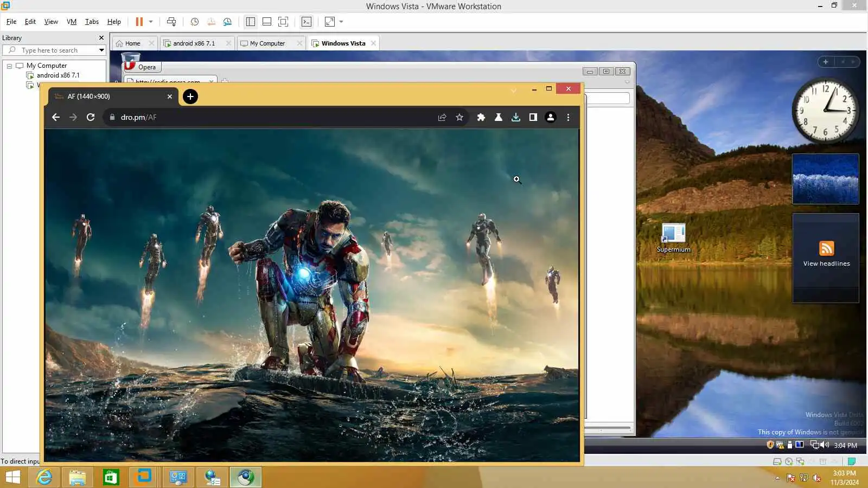Open the VMware Tabs menu
The width and height of the screenshot is (868, 488).
[92, 22]
